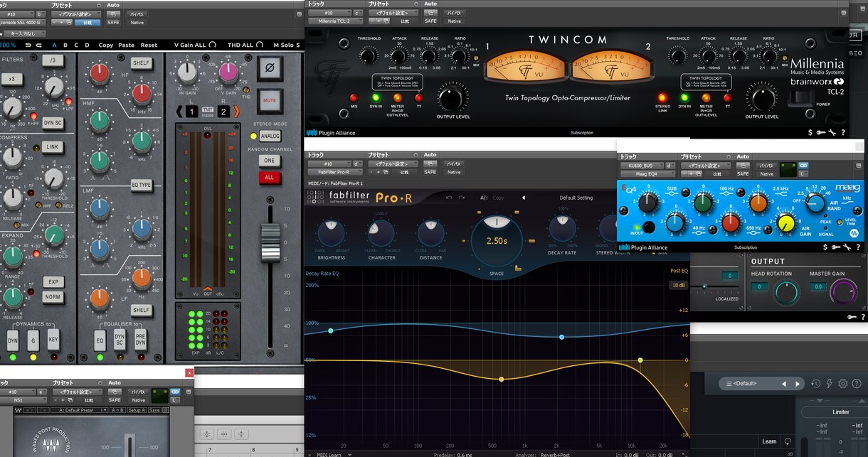Toggle the EQ TYPE button

141,185
